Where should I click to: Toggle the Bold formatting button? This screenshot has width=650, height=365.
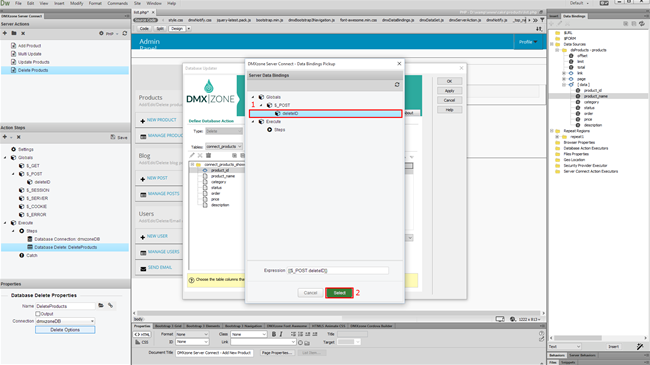(274, 334)
